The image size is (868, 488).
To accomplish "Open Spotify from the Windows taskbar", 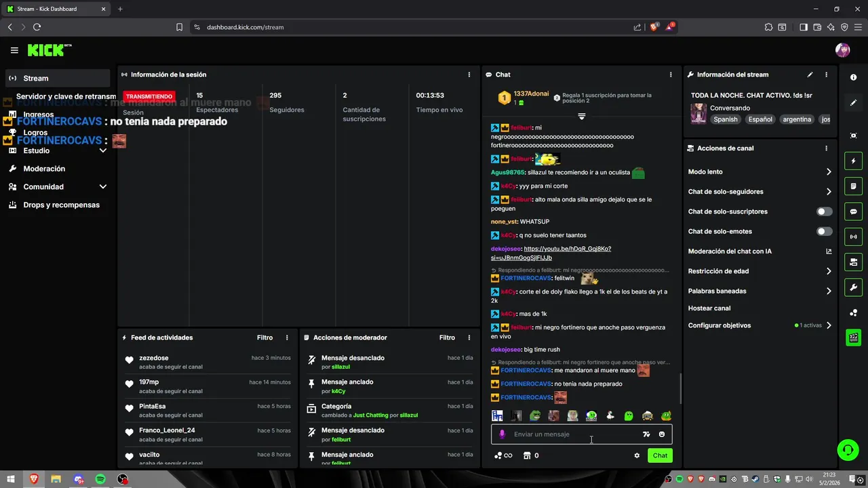I will click(x=100, y=479).
